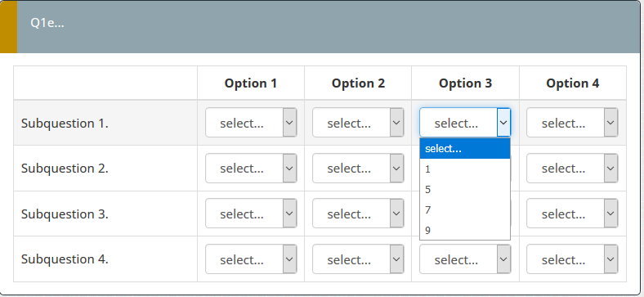Pick value 7 from the open list
The image size is (644, 297).
(465, 209)
